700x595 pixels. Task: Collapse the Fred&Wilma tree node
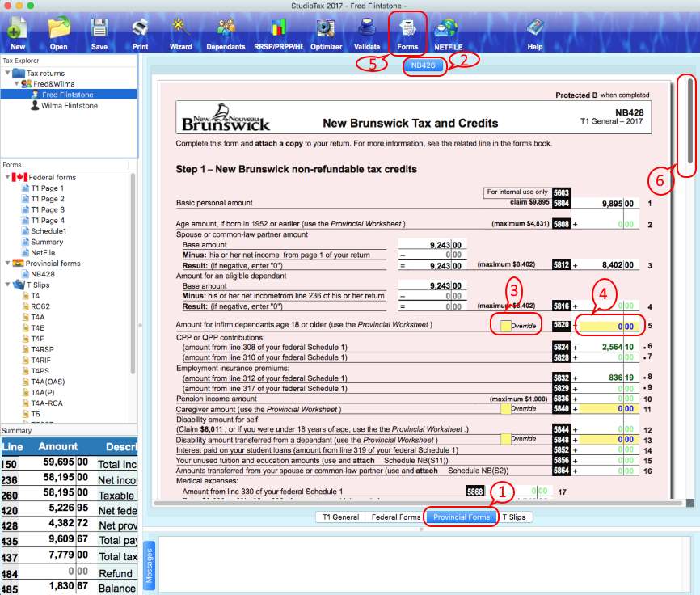coord(16,83)
